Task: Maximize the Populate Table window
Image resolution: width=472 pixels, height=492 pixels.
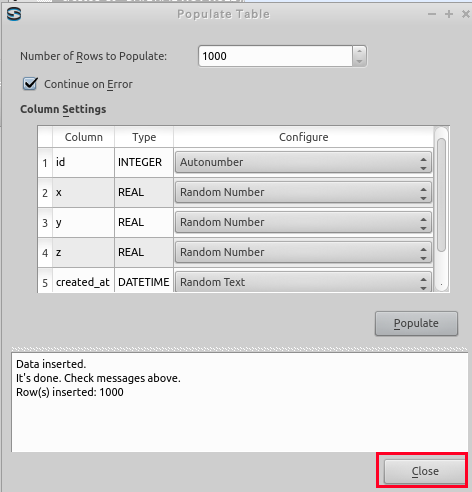Action: 449,14
